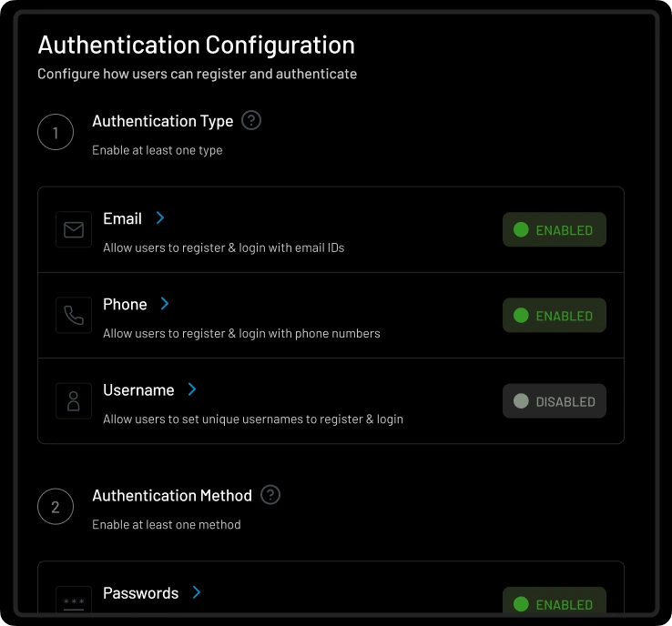Expand Phone settings with the arrow
The height and width of the screenshot is (626, 672).
pos(165,303)
